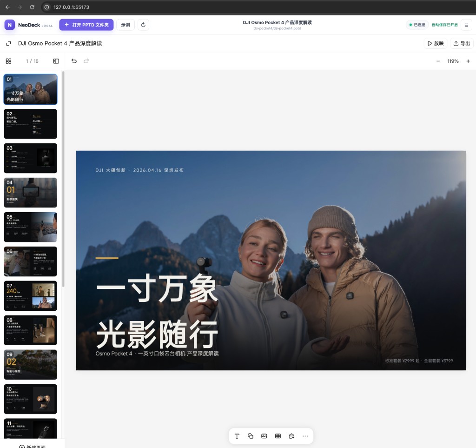Viewport: 476px width, 448px height.
Task: Click the browser forward arrow
Action: coord(20,7)
